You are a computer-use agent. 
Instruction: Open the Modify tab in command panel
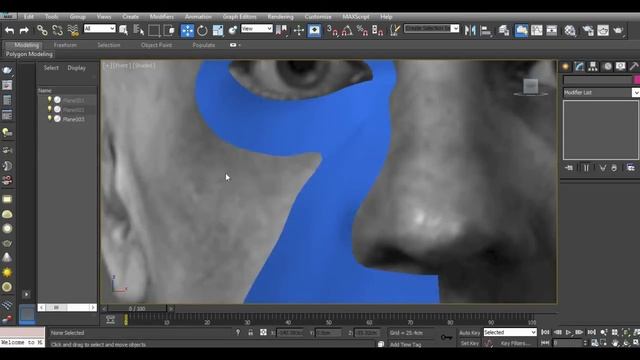coord(580,67)
